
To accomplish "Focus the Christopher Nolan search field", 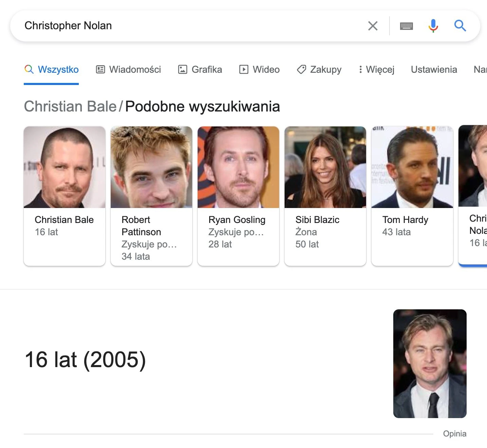I will [x=190, y=26].
